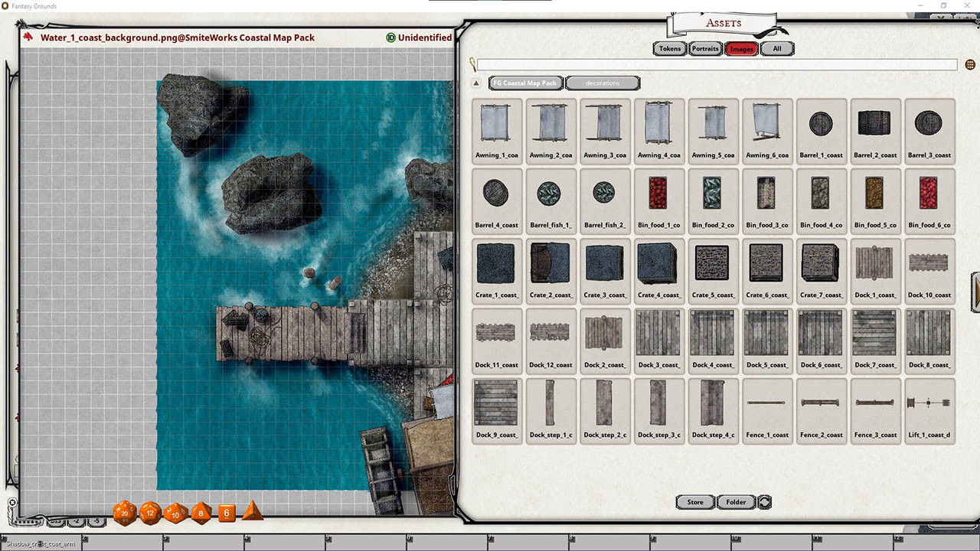
Task: Show the All assets tab
Action: click(777, 49)
